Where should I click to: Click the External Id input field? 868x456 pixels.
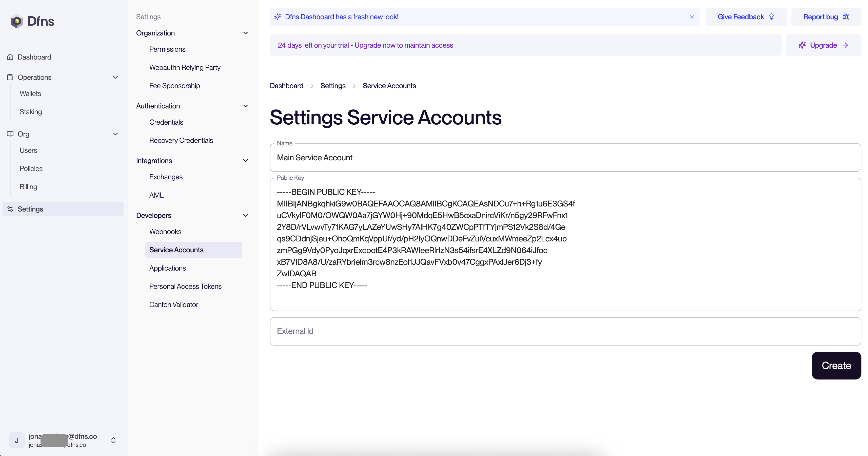coord(565,331)
